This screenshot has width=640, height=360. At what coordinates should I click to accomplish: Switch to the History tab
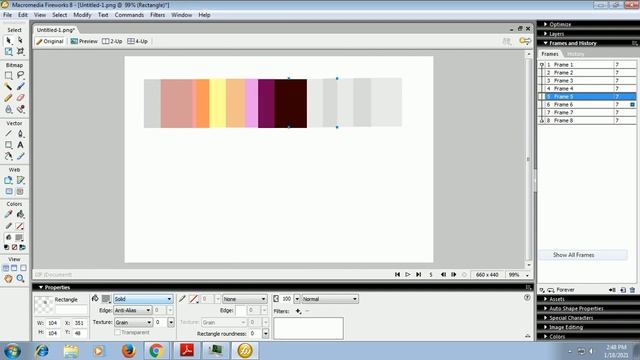click(576, 54)
